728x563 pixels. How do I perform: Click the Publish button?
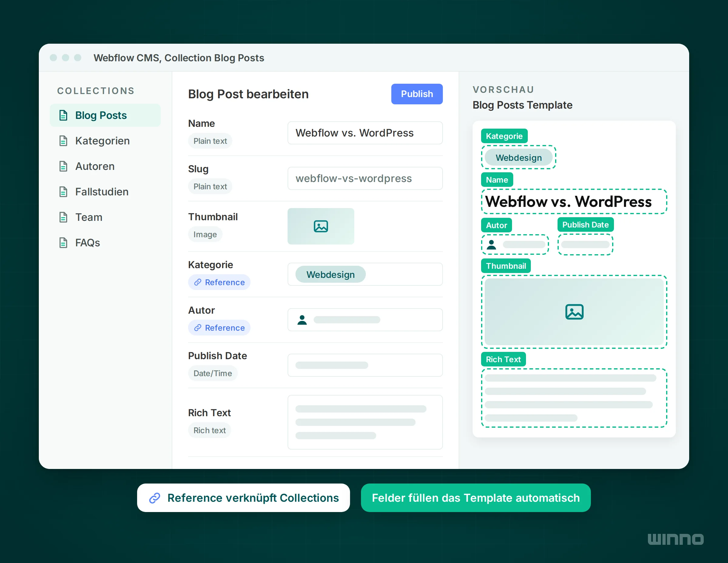[x=417, y=94]
